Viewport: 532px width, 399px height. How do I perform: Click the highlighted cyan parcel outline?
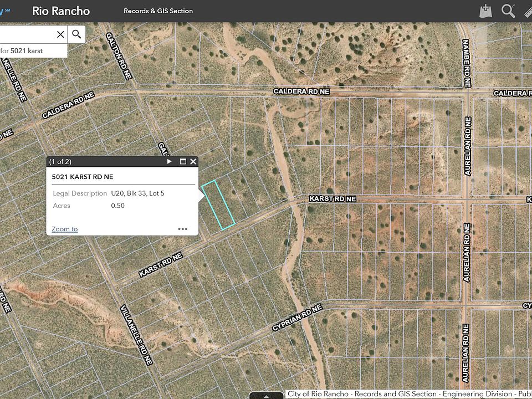pos(218,204)
